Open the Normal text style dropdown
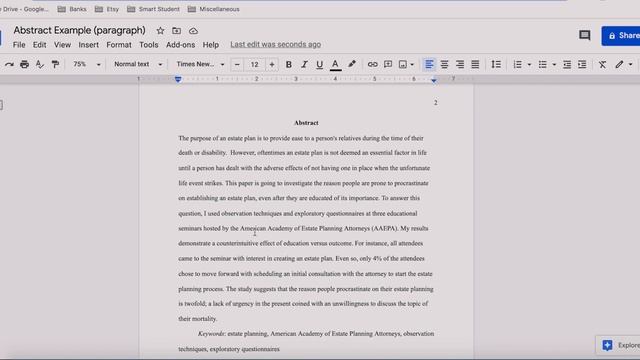Screen dimensions: 640x360 pos(138,64)
